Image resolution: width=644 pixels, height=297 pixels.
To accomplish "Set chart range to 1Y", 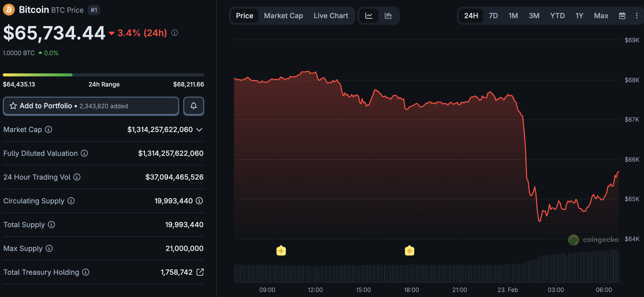I will 579,16.
